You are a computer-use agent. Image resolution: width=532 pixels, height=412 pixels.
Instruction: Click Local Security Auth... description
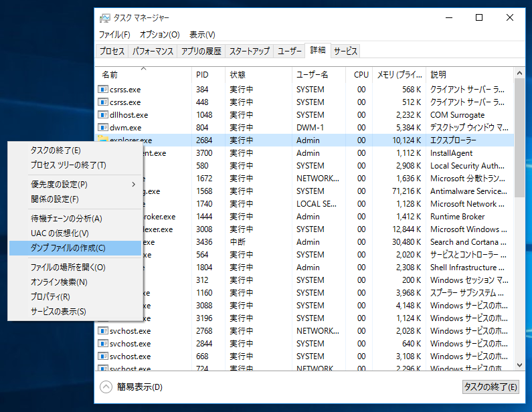467,166
